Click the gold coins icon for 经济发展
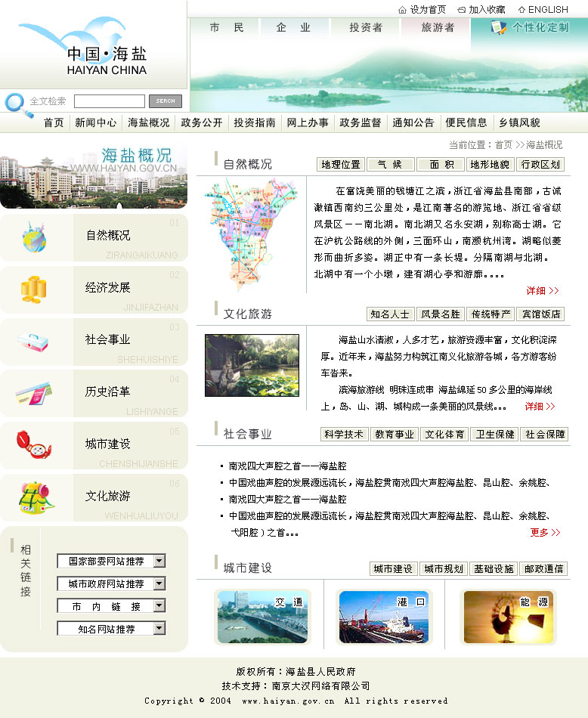588x718 pixels. coord(33,289)
